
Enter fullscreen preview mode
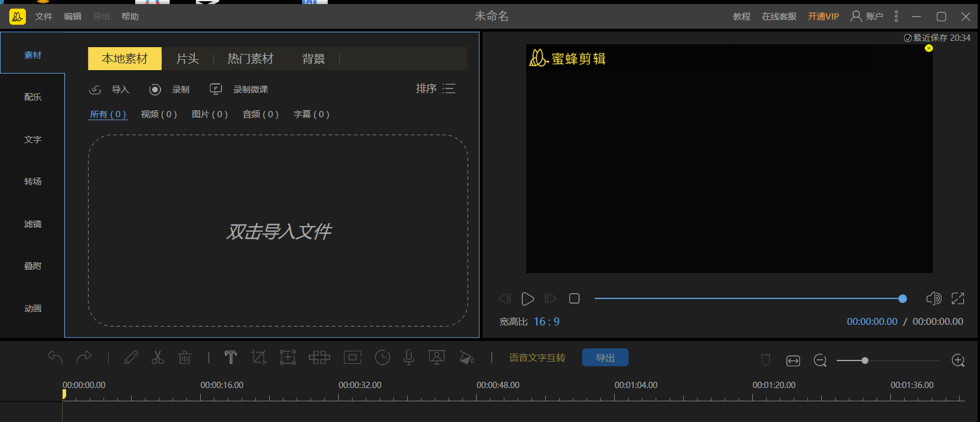pyautogui.click(x=958, y=298)
